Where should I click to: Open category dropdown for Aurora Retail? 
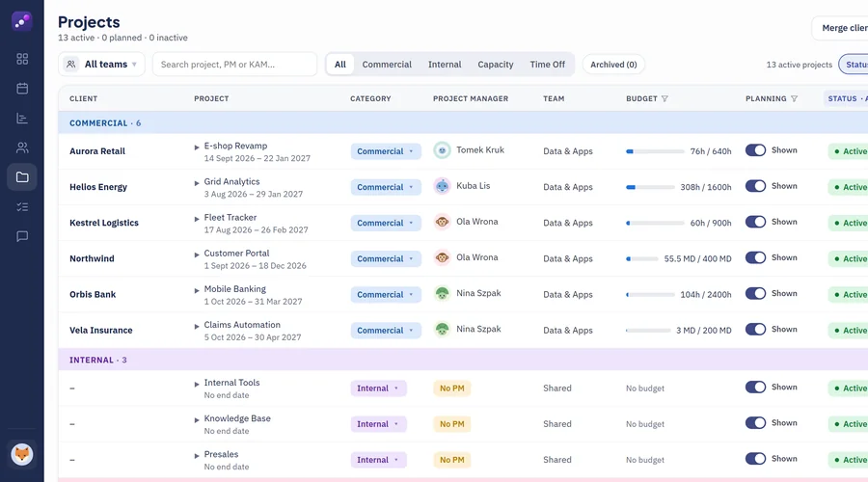point(385,151)
